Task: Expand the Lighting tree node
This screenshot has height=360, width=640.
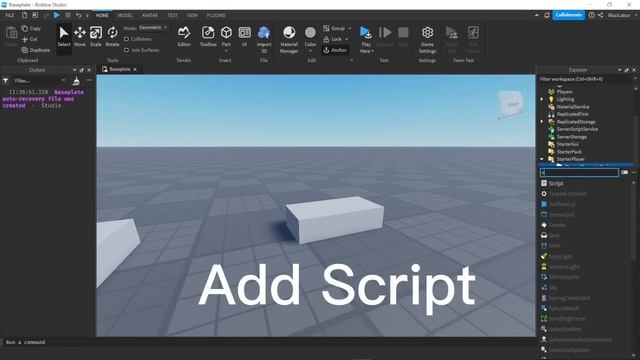Action: [542, 99]
